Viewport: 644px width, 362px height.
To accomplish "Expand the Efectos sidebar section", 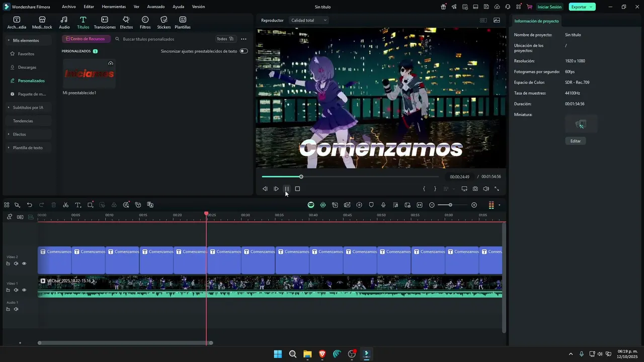I will tap(9, 134).
